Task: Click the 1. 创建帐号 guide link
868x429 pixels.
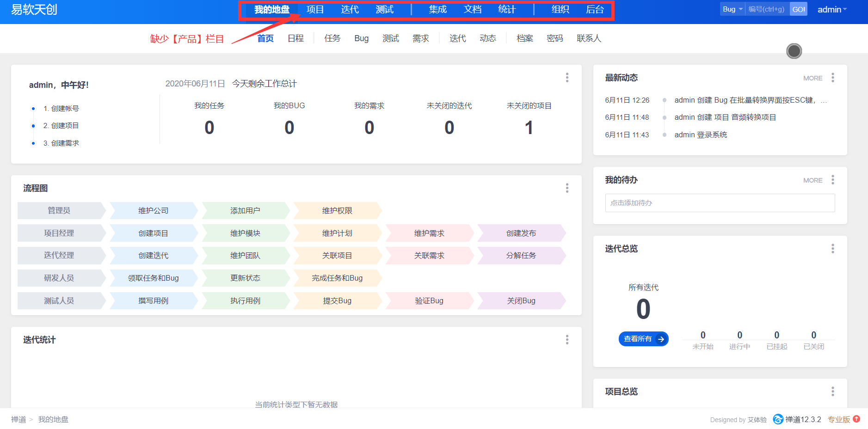Action: 61,108
